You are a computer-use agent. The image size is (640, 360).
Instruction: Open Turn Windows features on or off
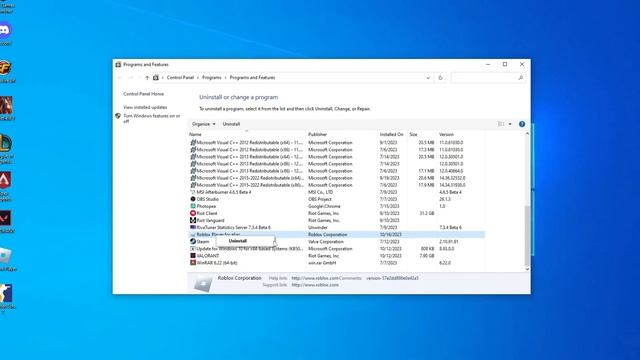151,118
